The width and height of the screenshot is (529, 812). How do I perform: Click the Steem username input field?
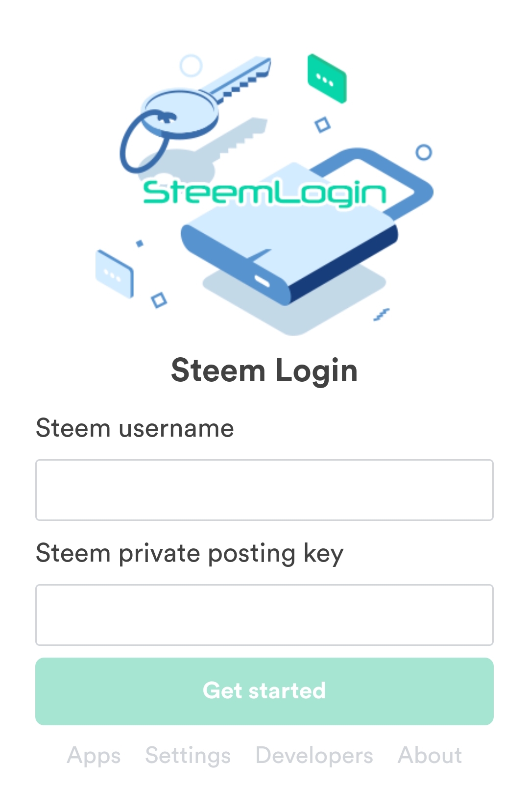tap(264, 490)
